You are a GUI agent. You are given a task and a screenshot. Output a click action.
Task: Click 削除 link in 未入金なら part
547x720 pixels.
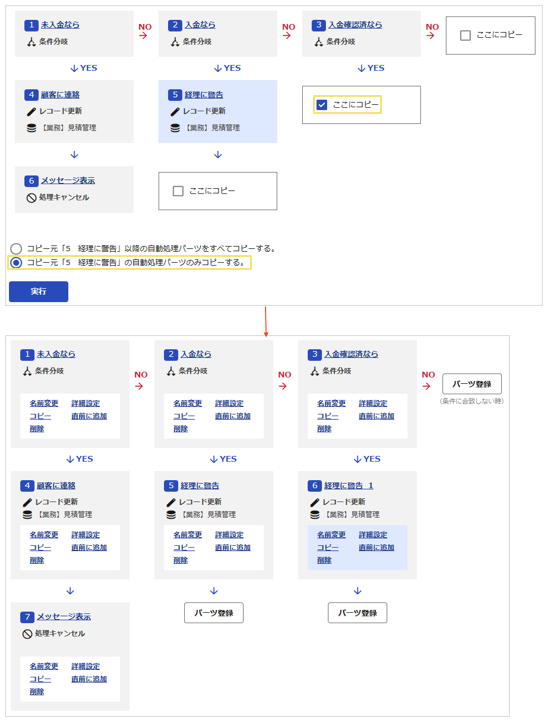coord(37,429)
